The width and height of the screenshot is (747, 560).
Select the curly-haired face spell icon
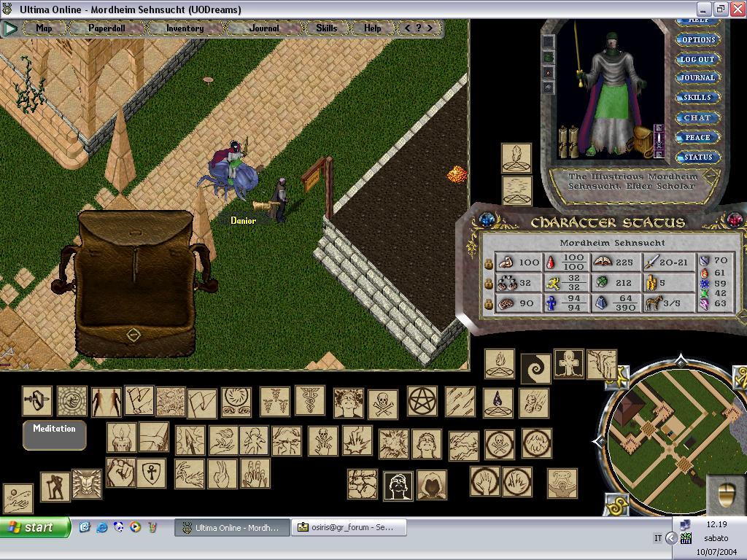[x=348, y=403]
